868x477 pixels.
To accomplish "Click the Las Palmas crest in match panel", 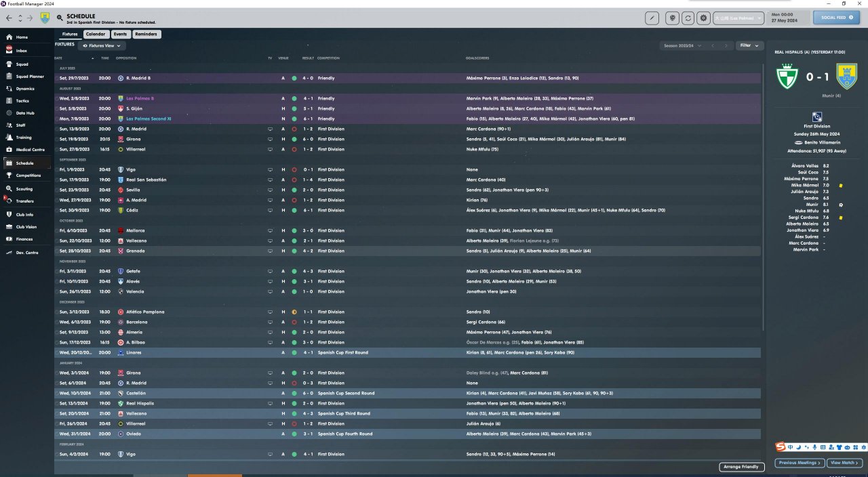I will 847,77.
